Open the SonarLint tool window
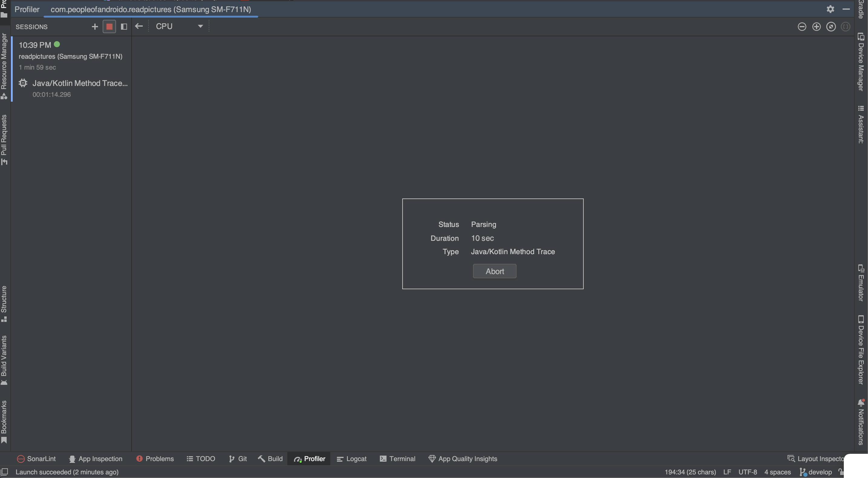868x478 pixels. [x=36, y=459]
